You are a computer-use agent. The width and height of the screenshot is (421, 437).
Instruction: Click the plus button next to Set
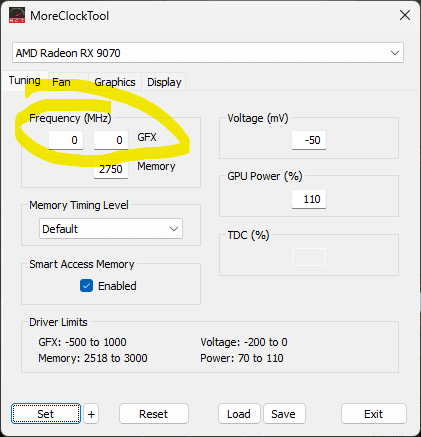click(91, 414)
